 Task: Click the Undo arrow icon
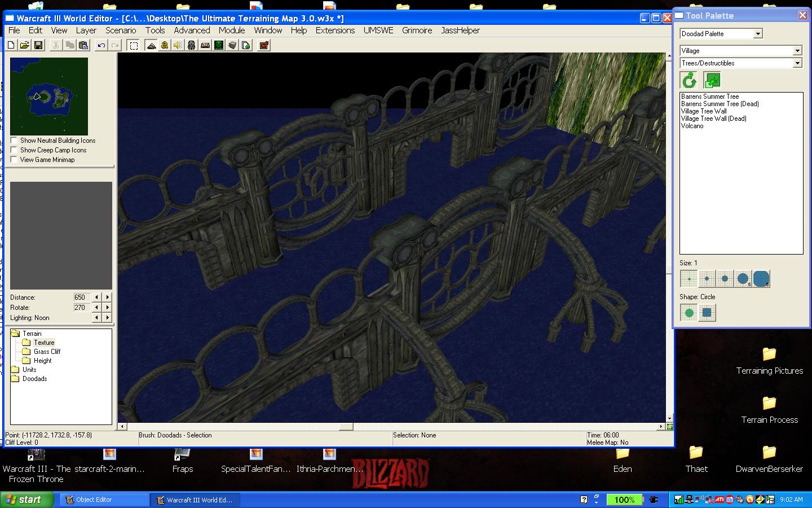(101, 45)
